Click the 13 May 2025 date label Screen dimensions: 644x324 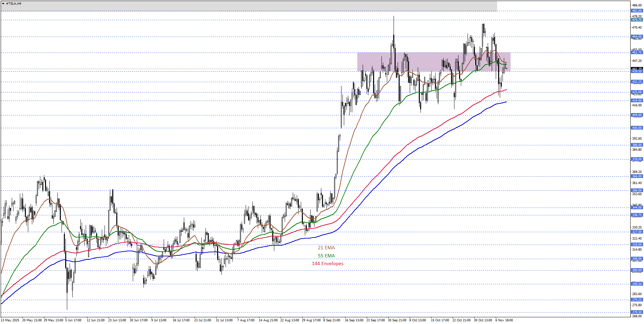point(10,320)
